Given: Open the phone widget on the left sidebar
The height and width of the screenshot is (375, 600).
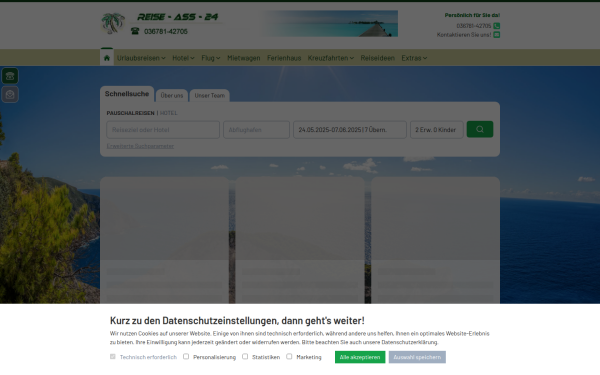Looking at the screenshot, I should click(10, 76).
